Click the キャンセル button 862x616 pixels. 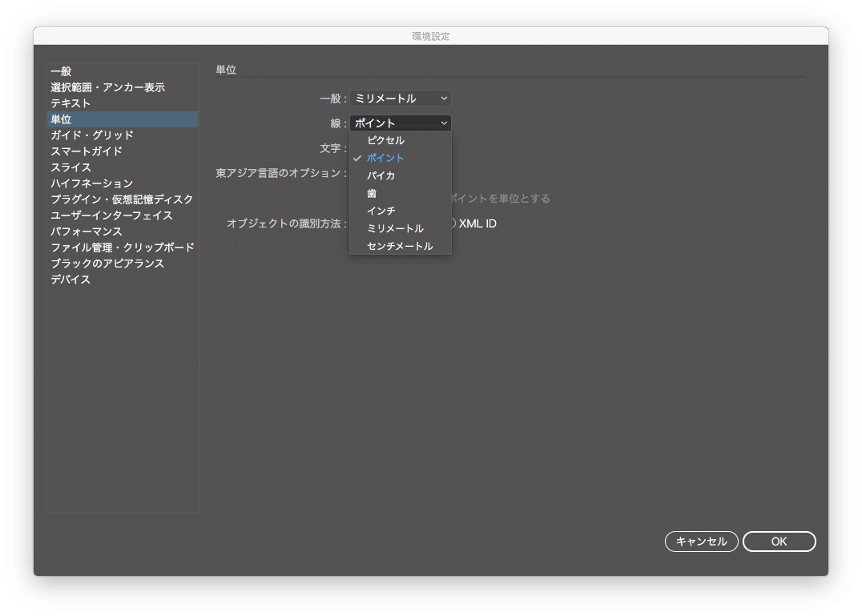click(x=702, y=542)
